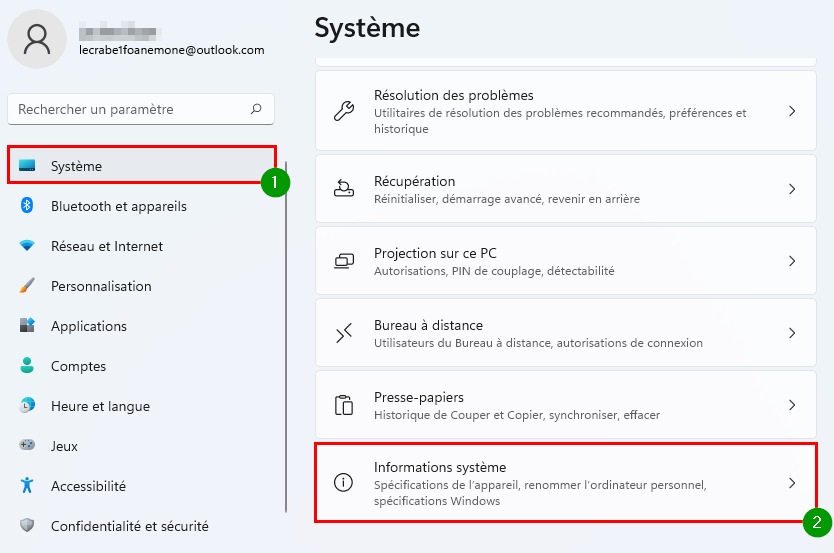Click the magnifier search icon
Viewport: 834px width, 553px height.
pyautogui.click(x=256, y=109)
